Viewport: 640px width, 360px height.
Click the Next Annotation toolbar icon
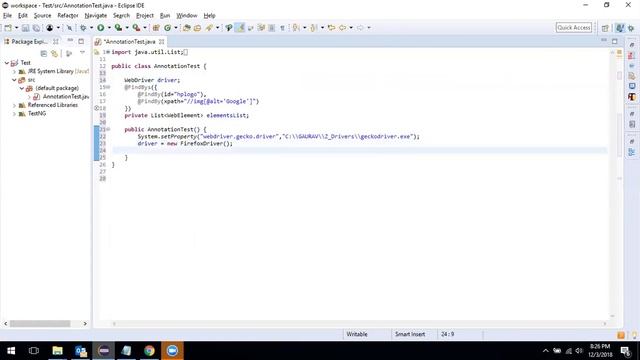click(296, 28)
